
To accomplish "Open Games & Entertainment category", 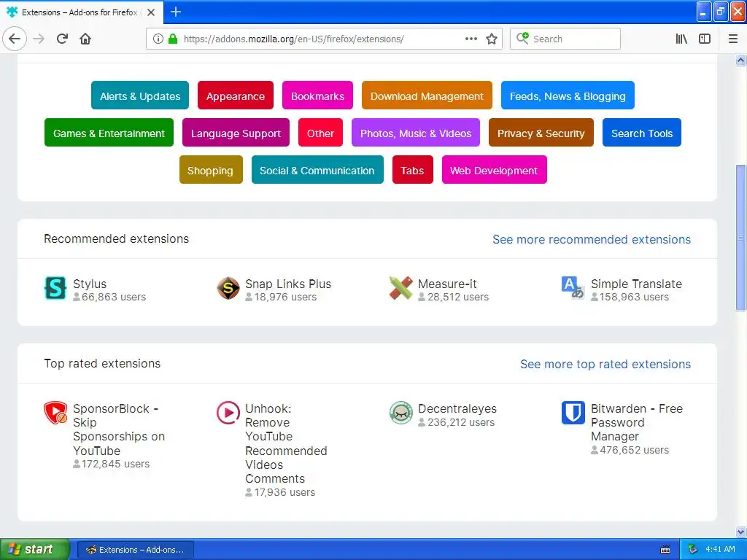I will [109, 133].
